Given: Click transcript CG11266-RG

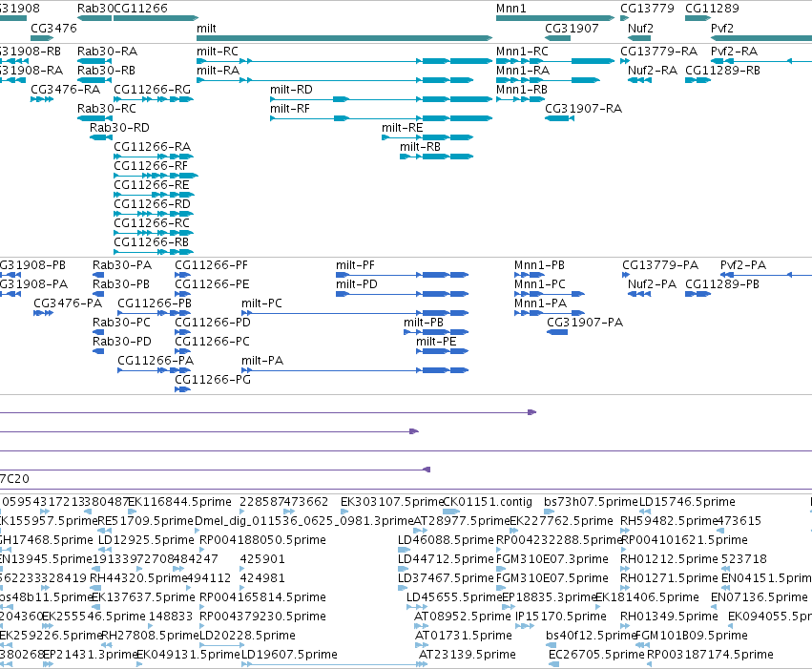Looking at the screenshot, I should 154,99.
